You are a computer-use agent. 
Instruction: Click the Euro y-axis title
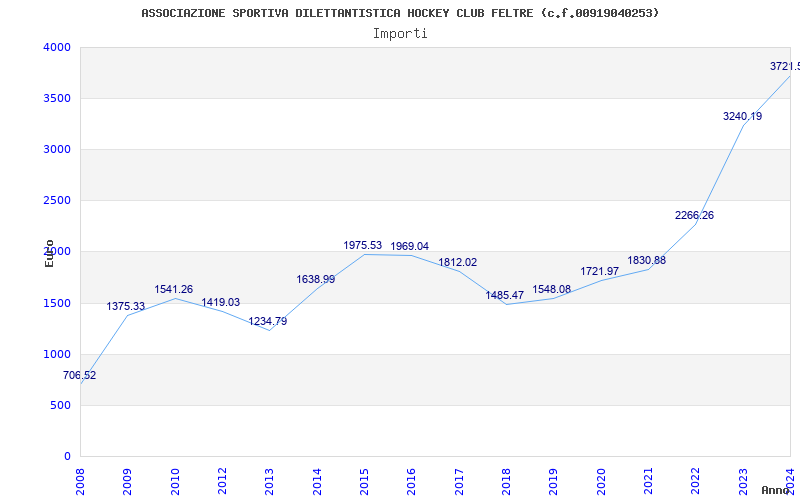[49, 253]
